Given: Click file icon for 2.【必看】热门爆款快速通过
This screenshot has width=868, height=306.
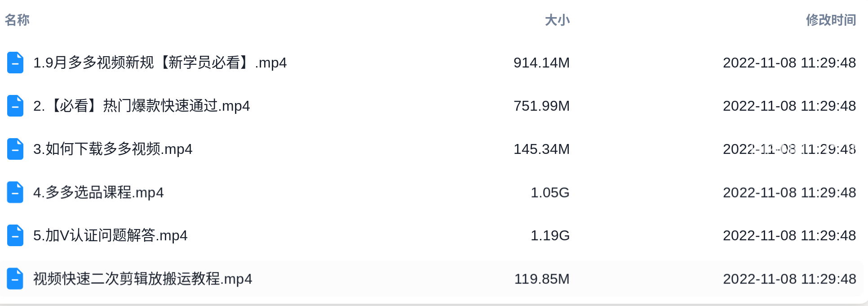Looking at the screenshot, I should pyautogui.click(x=15, y=106).
